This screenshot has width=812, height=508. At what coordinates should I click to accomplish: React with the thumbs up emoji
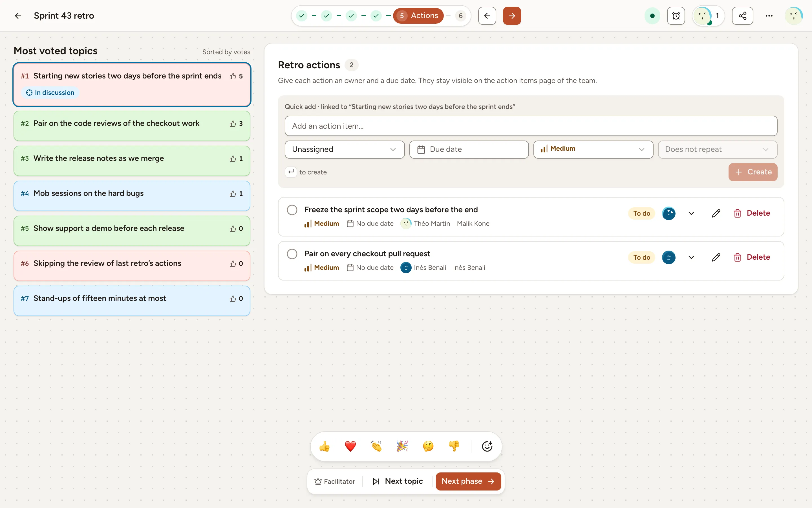(x=325, y=446)
